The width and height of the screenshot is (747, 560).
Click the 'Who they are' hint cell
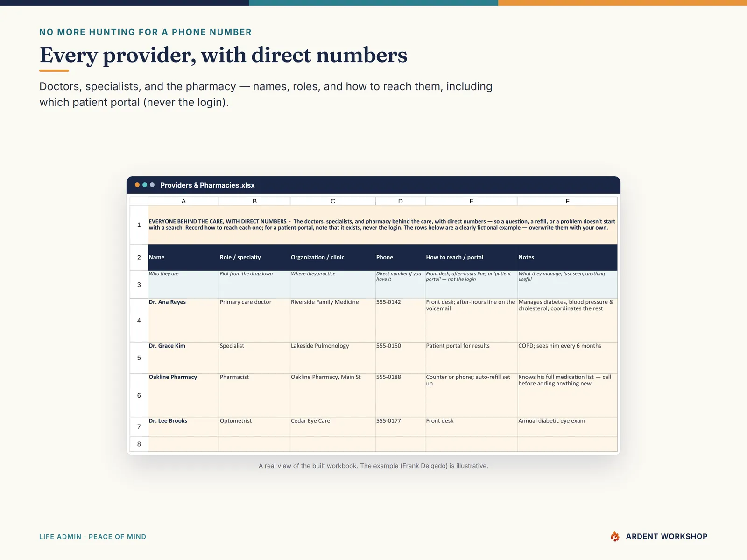(183, 285)
